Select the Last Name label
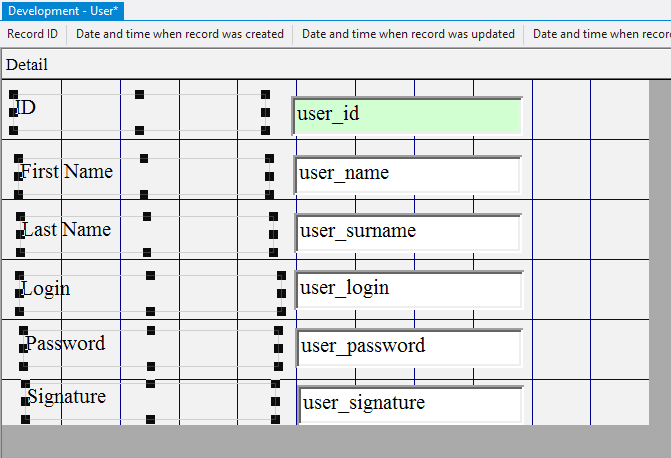The width and height of the screenshot is (671, 458). point(67,229)
